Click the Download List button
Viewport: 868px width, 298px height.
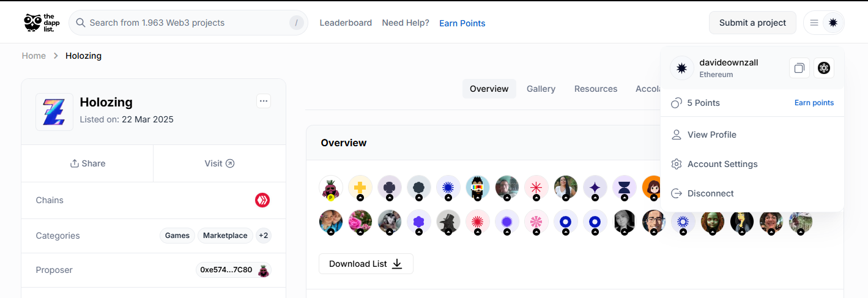(366, 264)
